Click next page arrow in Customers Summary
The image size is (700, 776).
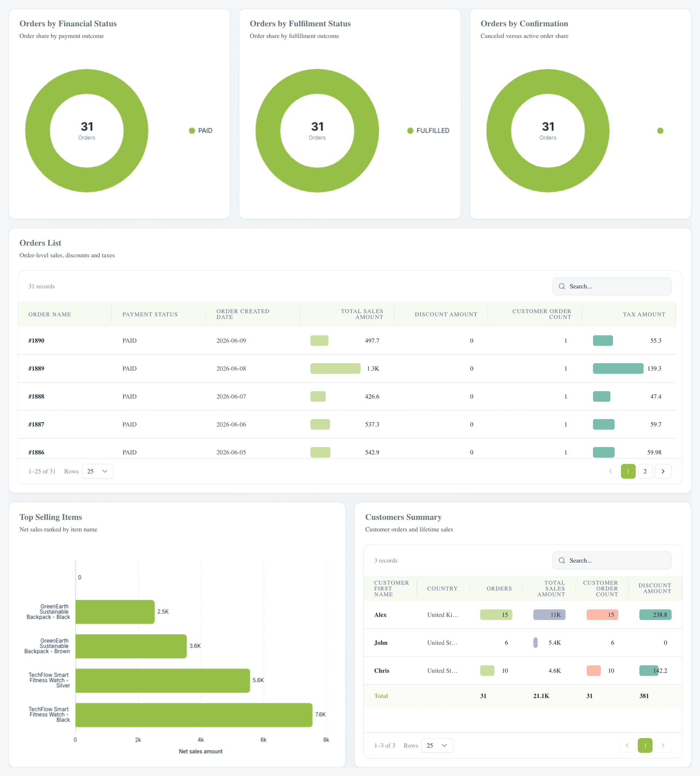(663, 746)
